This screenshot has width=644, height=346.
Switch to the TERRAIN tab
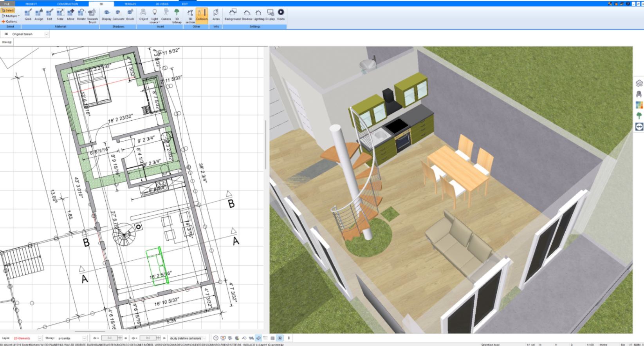pyautogui.click(x=130, y=4)
